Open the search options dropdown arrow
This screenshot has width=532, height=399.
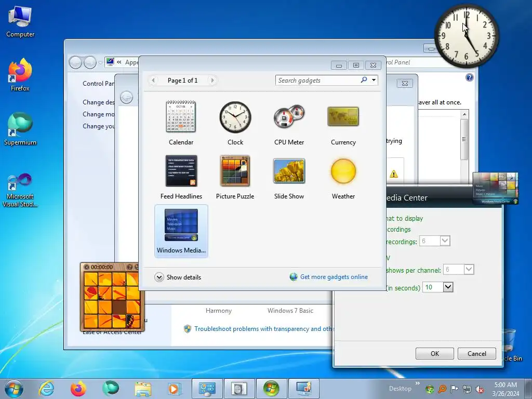(374, 80)
